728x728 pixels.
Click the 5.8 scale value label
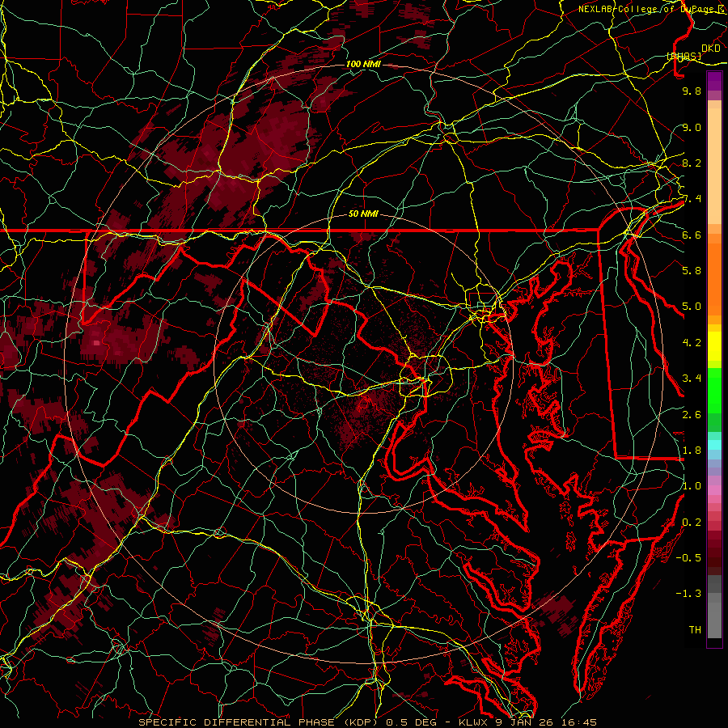pos(692,271)
